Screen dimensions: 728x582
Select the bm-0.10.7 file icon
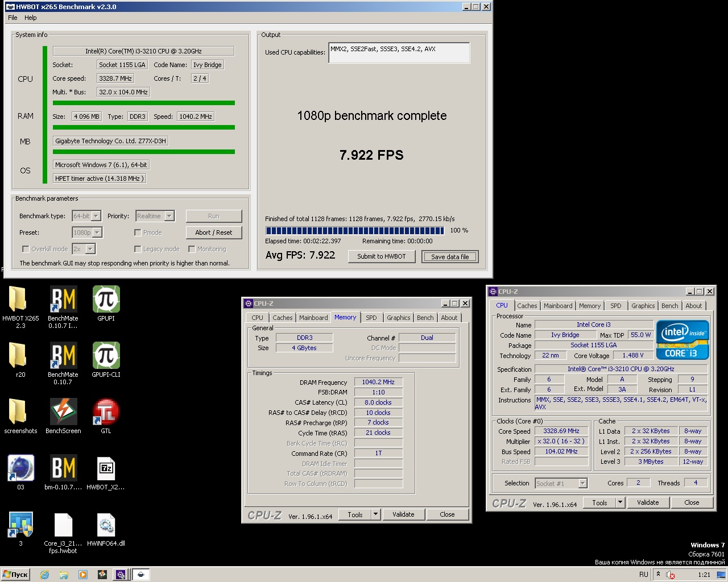[x=63, y=472]
